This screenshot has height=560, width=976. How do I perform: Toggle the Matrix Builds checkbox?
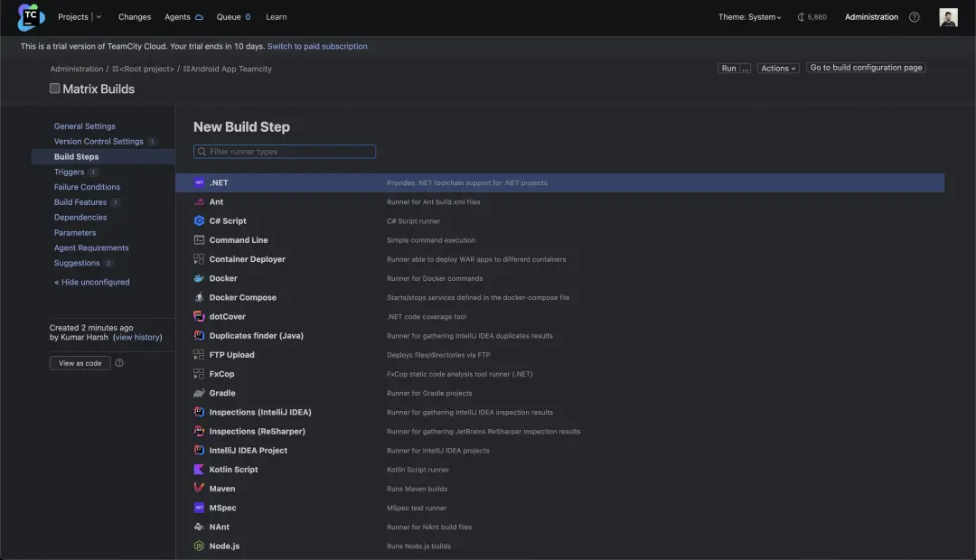click(x=55, y=89)
